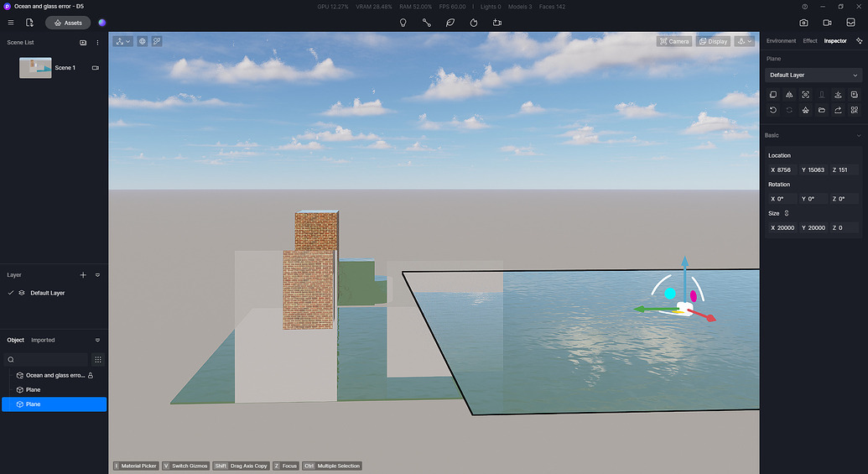The width and height of the screenshot is (868, 474).
Task: Click the open folder icon in Inspector
Action: click(x=822, y=110)
